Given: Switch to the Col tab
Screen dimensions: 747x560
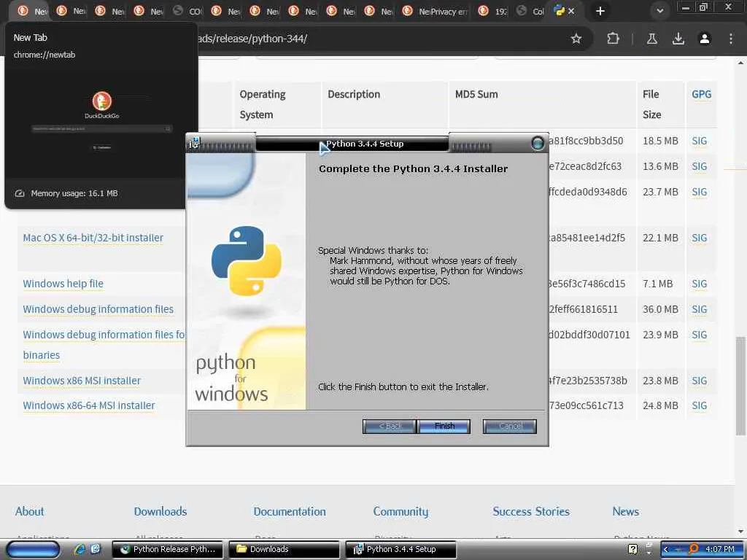Looking at the screenshot, I should (531, 11).
